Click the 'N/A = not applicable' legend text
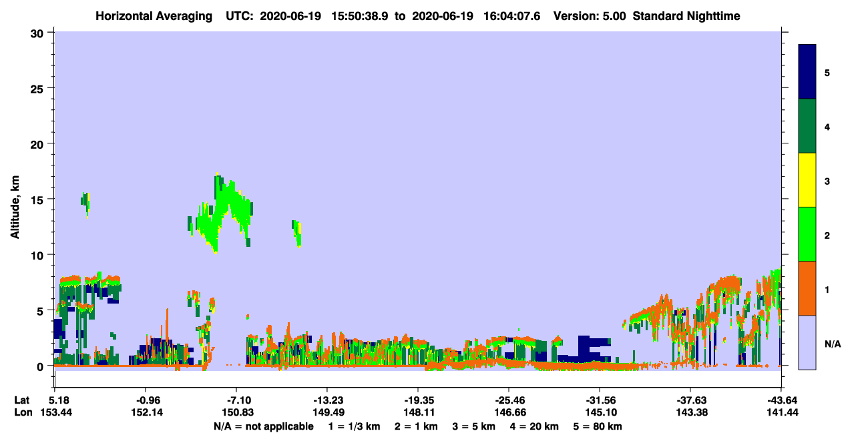 coord(263,426)
